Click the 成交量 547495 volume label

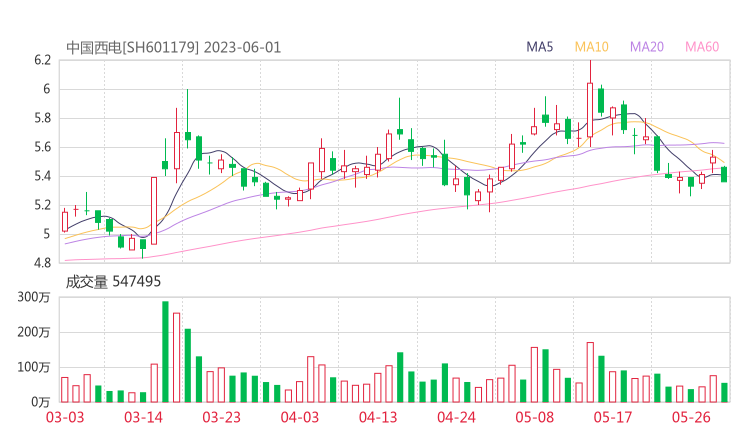click(113, 282)
